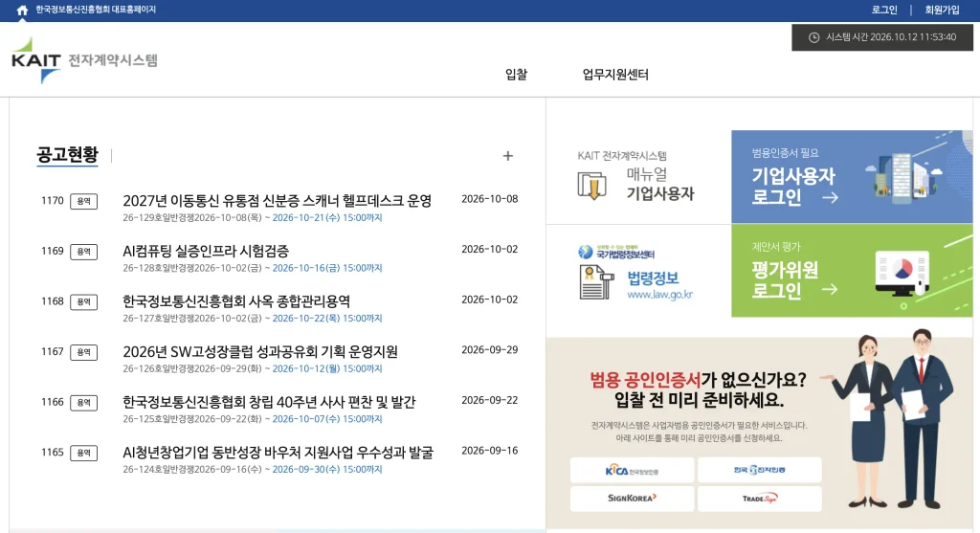980x533 pixels.
Task: Click 용역 tag on notice 1168
Action: [x=84, y=301]
